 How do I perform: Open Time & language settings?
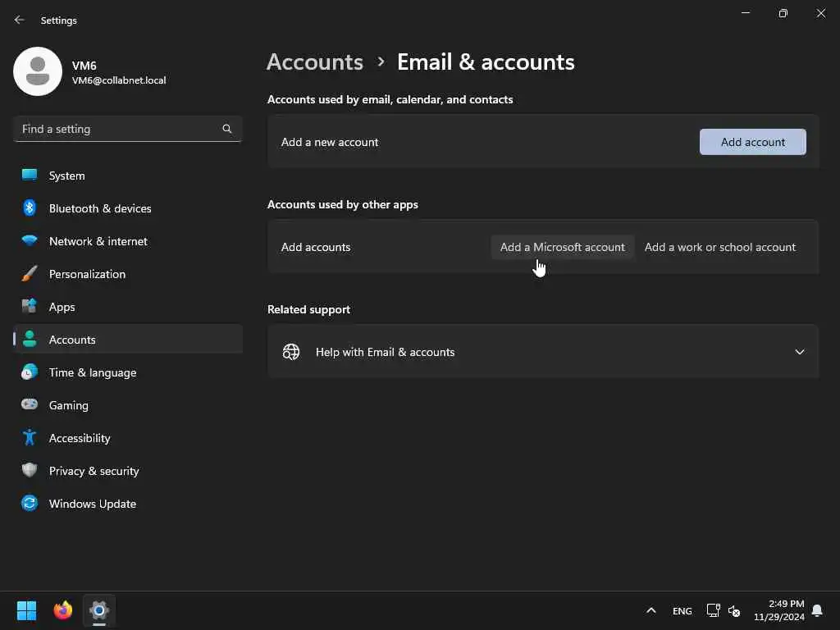click(x=127, y=372)
